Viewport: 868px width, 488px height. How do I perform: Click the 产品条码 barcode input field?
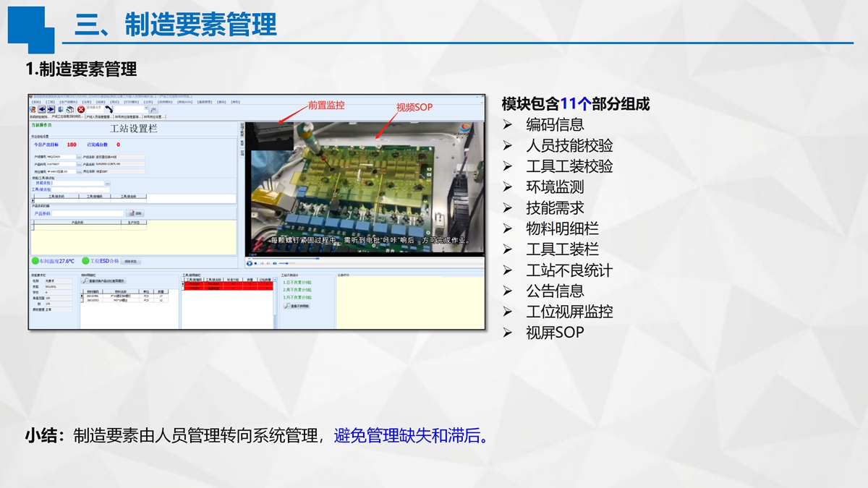(x=88, y=213)
